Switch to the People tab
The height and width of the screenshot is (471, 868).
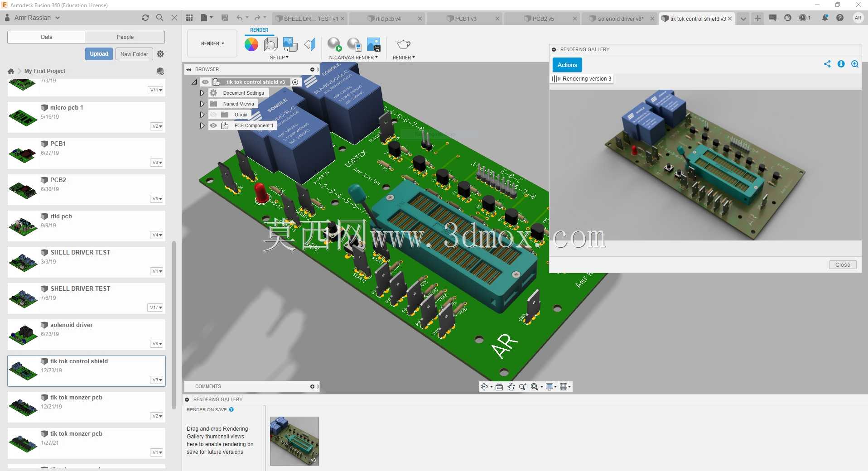125,37
